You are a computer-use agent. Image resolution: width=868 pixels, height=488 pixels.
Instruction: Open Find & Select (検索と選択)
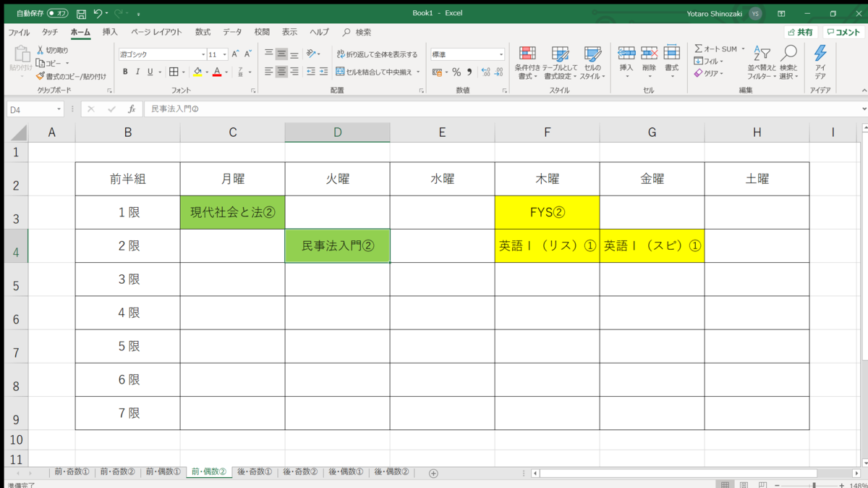[x=788, y=63]
